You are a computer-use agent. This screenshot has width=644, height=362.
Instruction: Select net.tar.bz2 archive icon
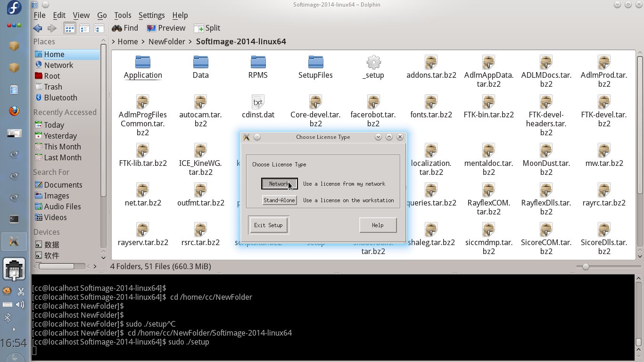[143, 190]
